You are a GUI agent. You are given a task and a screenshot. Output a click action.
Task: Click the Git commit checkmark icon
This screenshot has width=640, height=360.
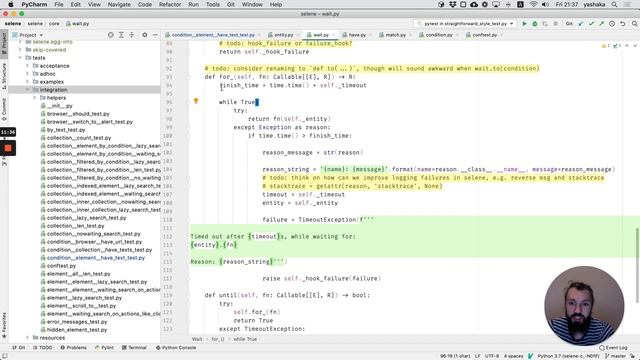[591, 24]
